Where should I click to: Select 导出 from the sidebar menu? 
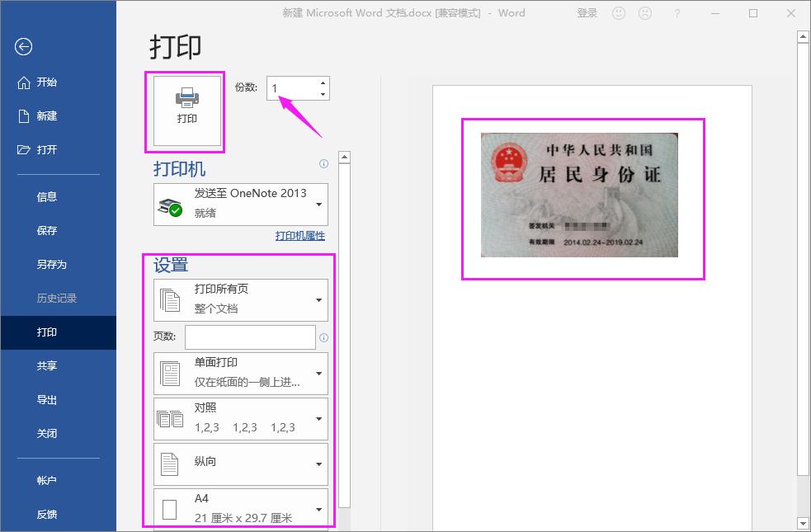(x=46, y=399)
